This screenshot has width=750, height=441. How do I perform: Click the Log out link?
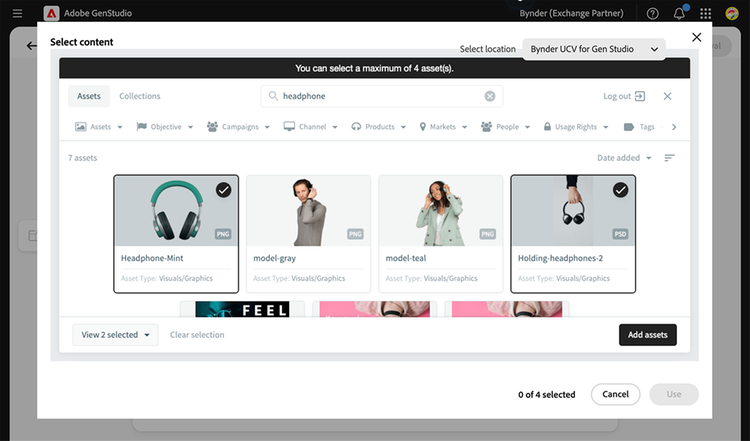click(617, 96)
